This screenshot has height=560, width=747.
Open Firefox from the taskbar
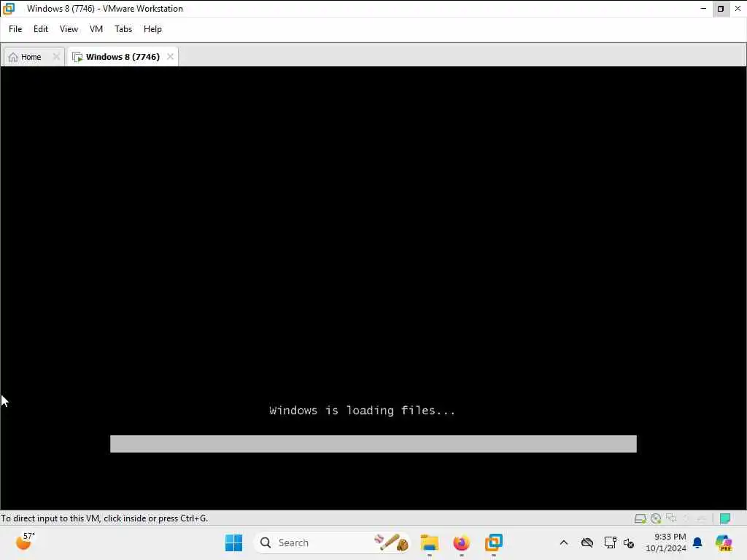pos(461,542)
